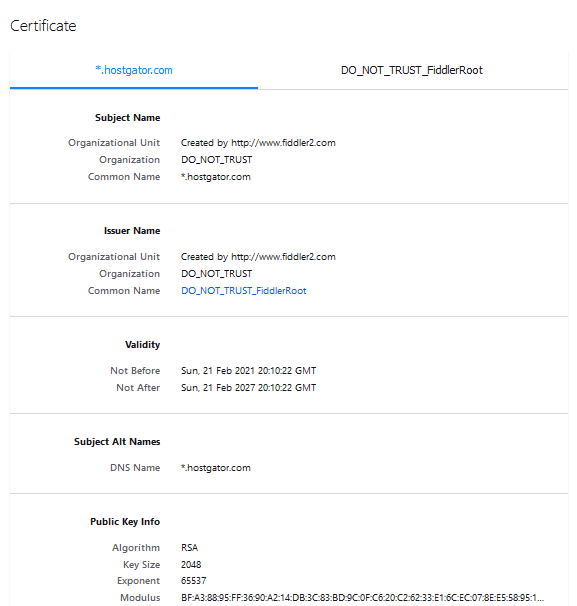Select the *.hostgator.com certificate tab

[x=134, y=70]
